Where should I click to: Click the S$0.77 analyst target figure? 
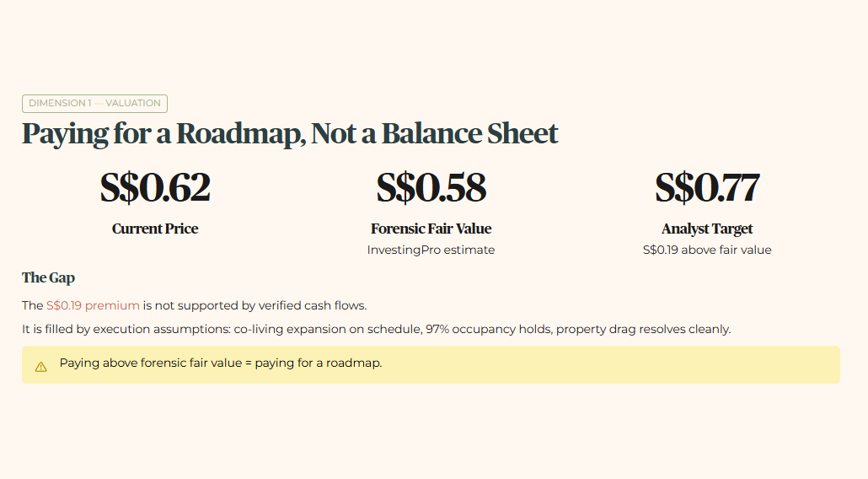[x=707, y=187]
